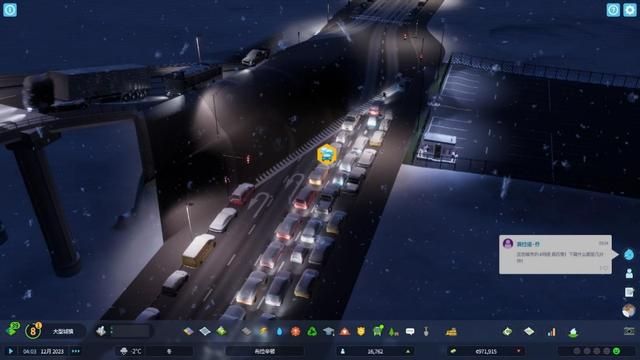The width and height of the screenshot is (640, 360).
Task: Open the communication speech bubble tool
Action: pyautogui.click(x=410, y=331)
